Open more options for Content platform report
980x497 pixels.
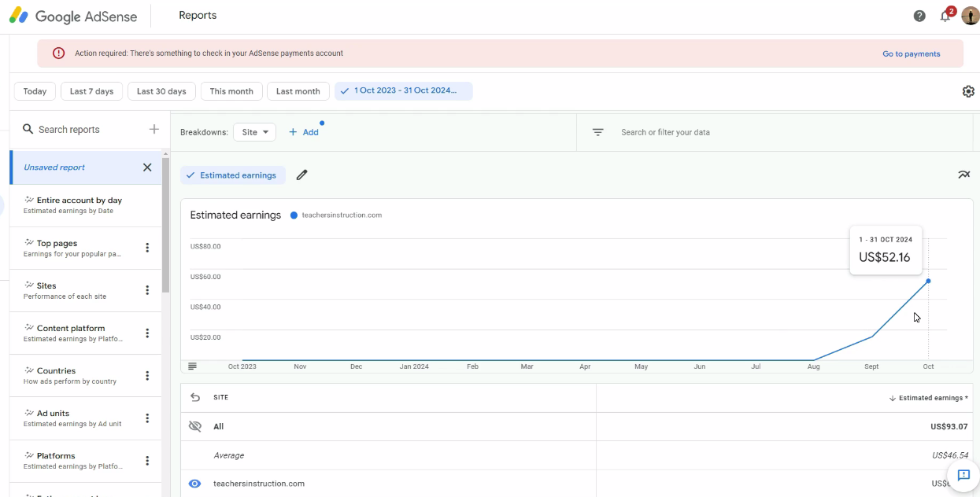pos(147,333)
